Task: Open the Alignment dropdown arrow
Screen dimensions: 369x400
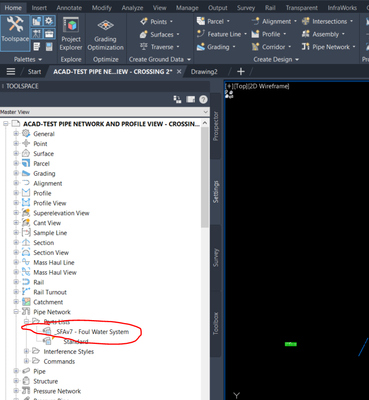Action: coord(295,21)
